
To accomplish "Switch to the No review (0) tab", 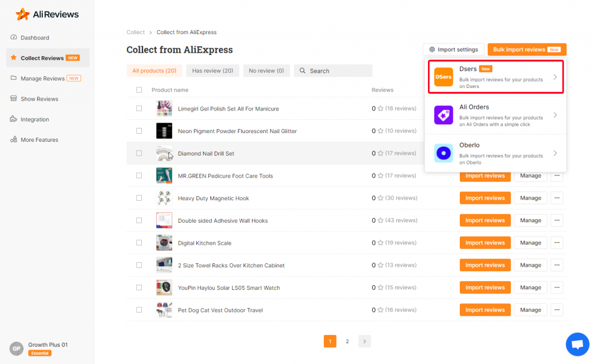I will point(266,71).
